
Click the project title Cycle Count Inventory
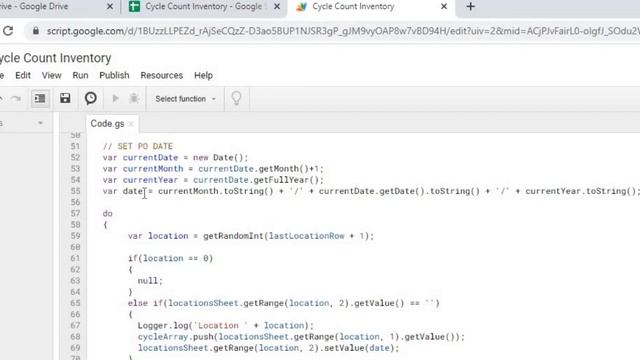click(x=55, y=58)
